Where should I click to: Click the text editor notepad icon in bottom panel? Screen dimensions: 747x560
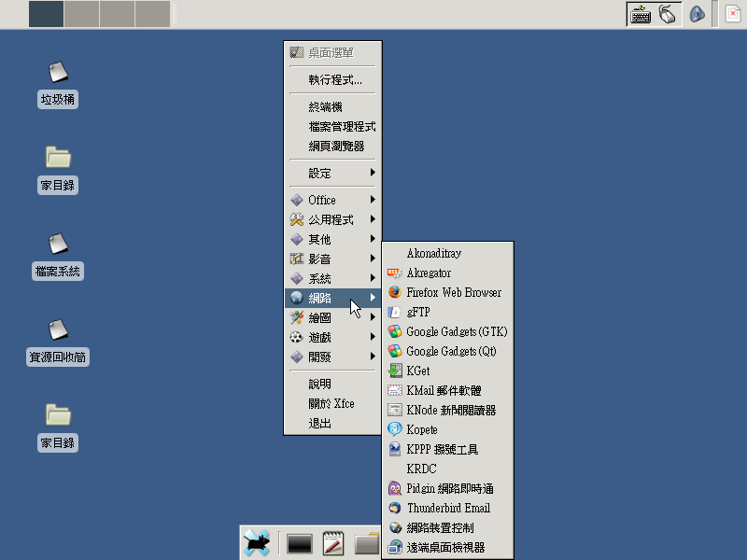click(333, 543)
